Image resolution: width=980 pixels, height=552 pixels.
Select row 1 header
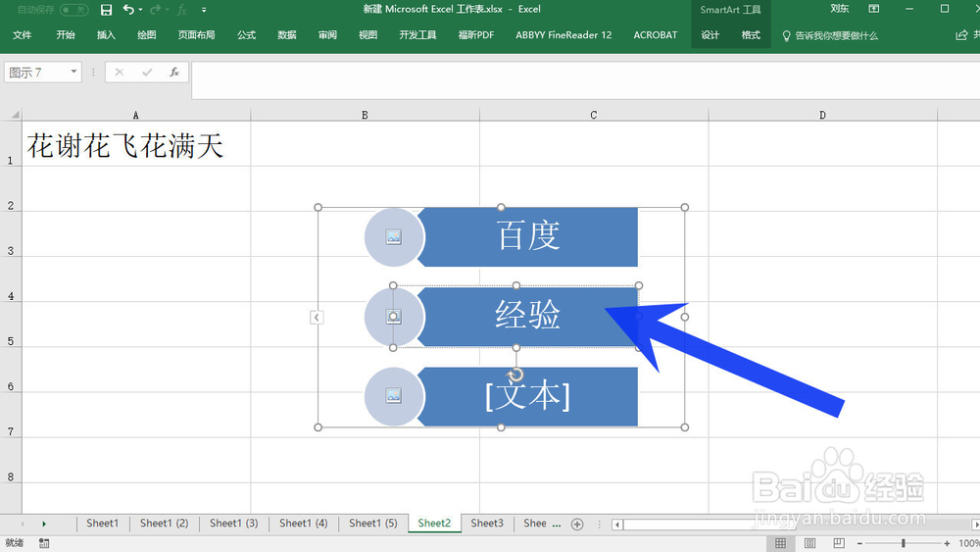pyautogui.click(x=11, y=144)
